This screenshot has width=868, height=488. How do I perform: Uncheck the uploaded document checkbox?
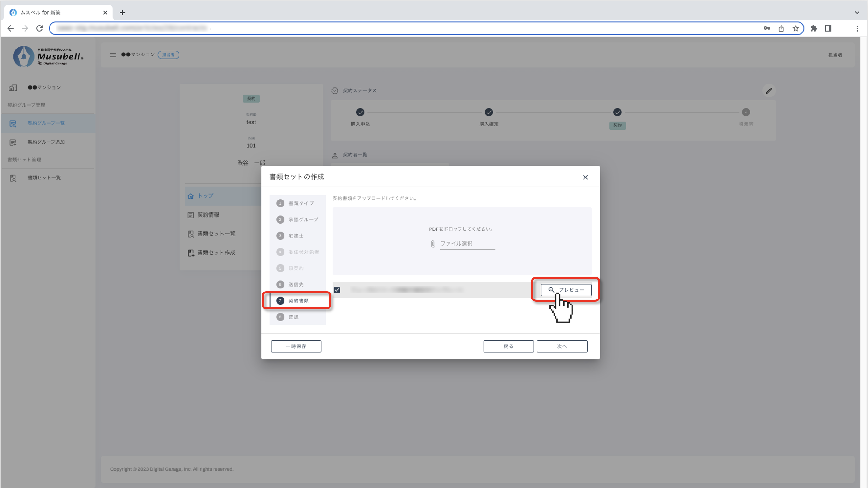tap(337, 290)
